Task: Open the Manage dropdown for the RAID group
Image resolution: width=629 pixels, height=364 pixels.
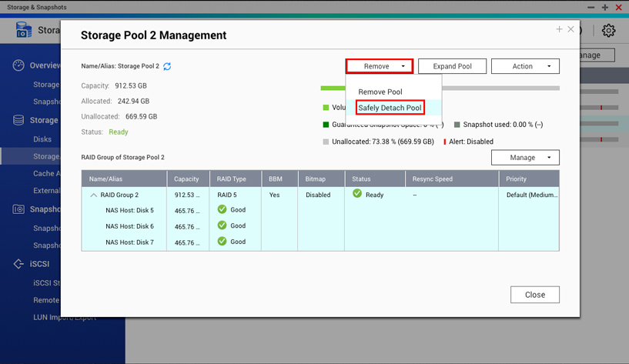Action: coord(525,158)
